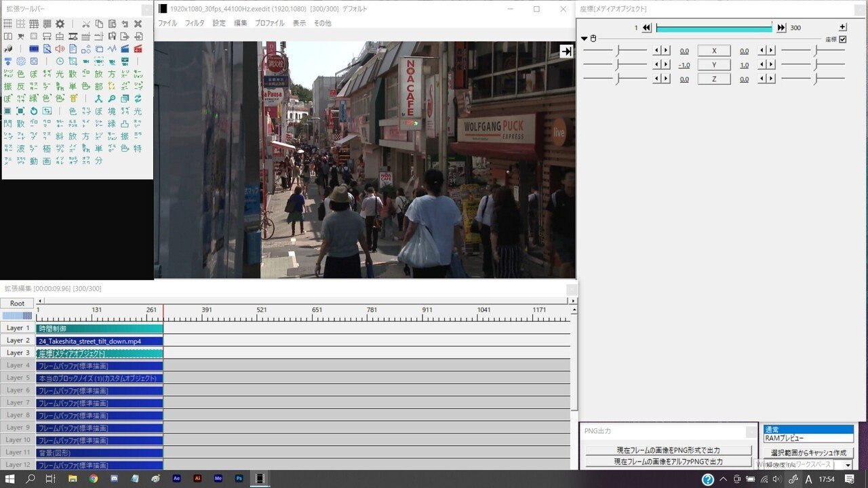Open the 編集 menu
Viewport: 868px width, 488px height.
click(241, 23)
